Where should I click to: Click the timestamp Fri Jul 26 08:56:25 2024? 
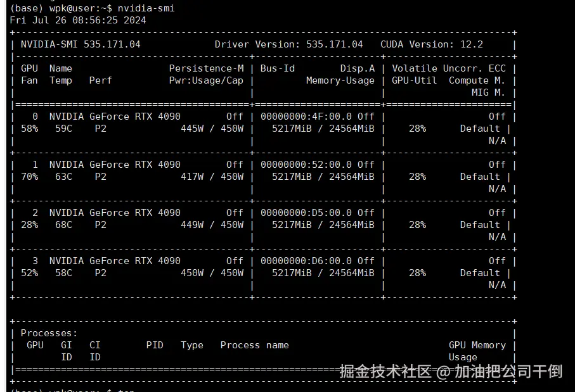(x=78, y=20)
